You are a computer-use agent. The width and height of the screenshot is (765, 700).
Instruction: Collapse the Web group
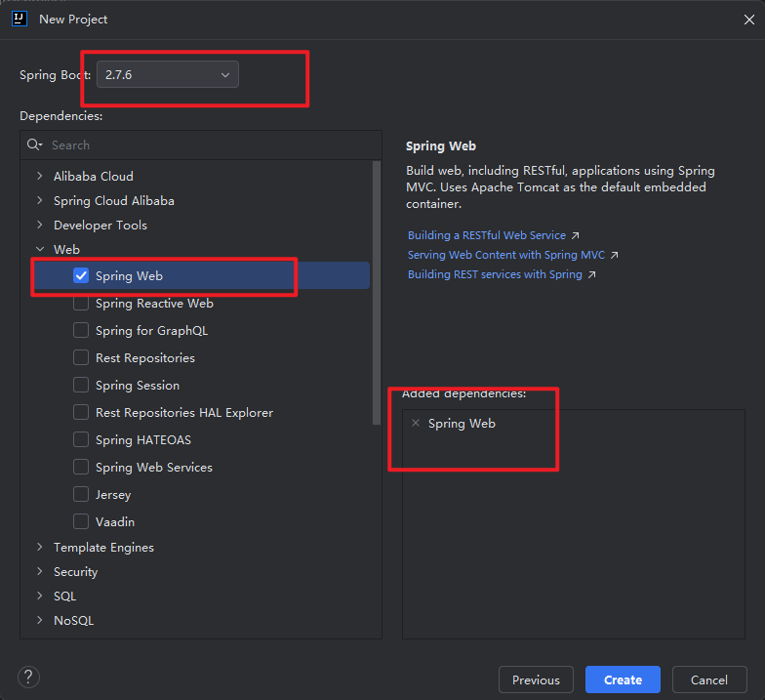coord(40,250)
